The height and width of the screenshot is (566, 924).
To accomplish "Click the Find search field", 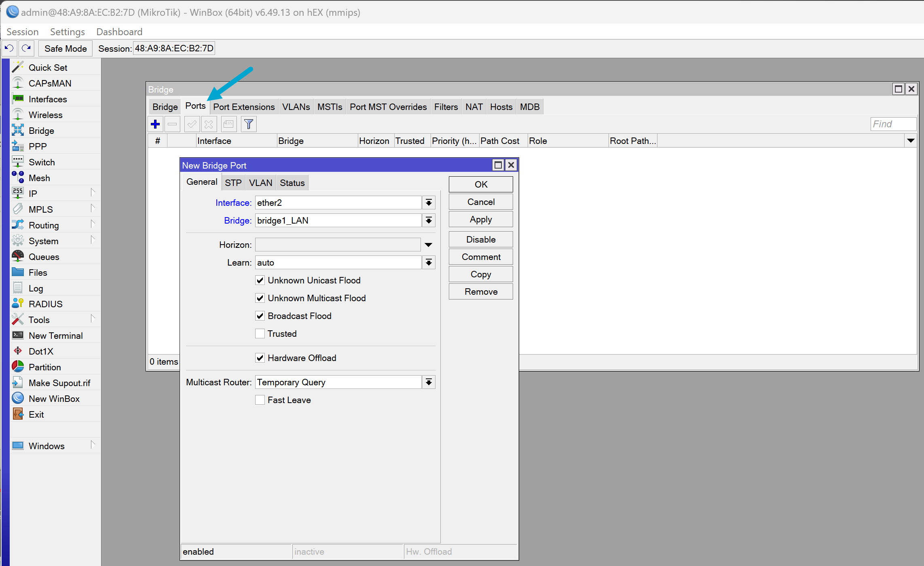I will pyautogui.click(x=893, y=124).
